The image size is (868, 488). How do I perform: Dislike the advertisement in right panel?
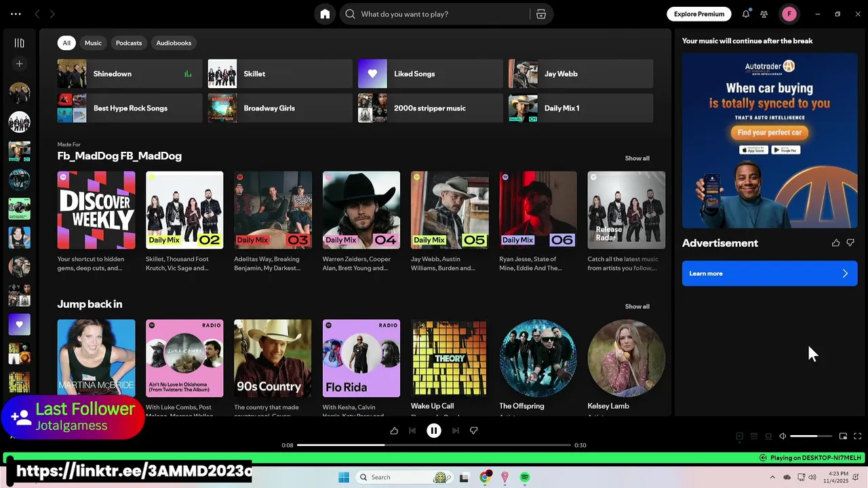pyautogui.click(x=850, y=243)
